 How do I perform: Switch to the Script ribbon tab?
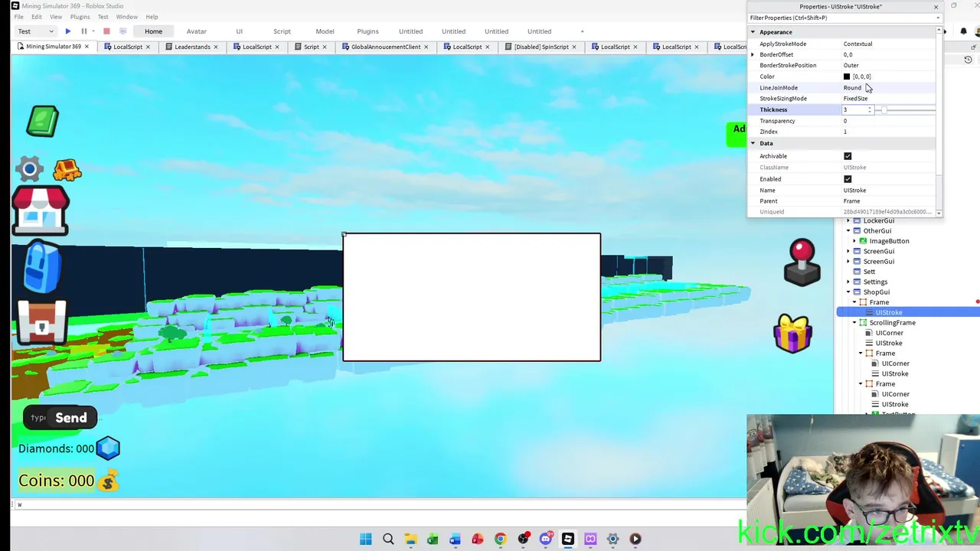(282, 31)
